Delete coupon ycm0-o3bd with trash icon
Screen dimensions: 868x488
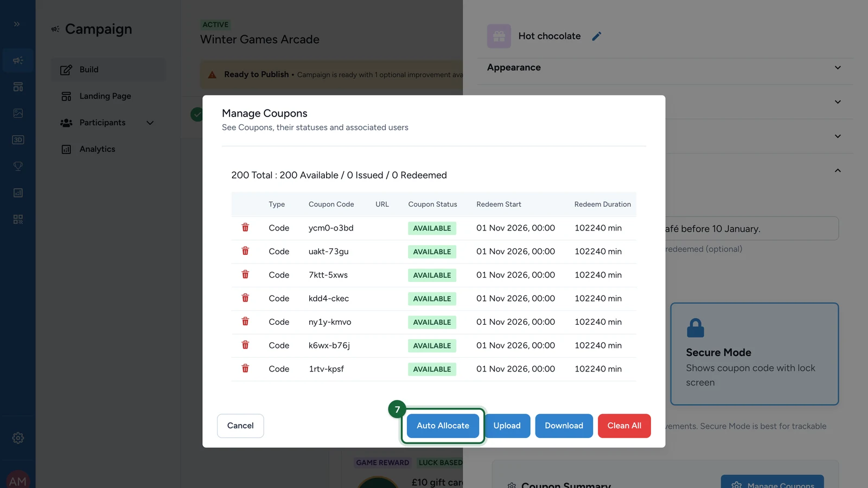tap(245, 227)
